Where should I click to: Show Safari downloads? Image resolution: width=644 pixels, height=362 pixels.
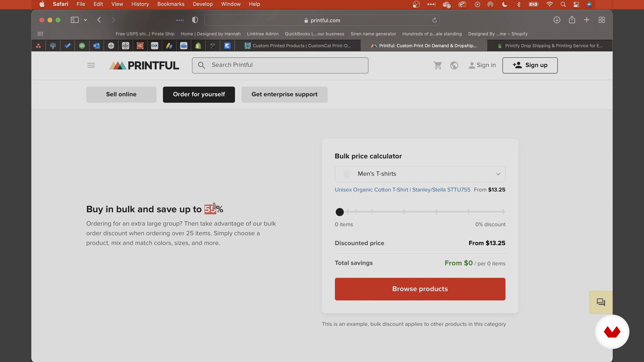[x=557, y=20]
